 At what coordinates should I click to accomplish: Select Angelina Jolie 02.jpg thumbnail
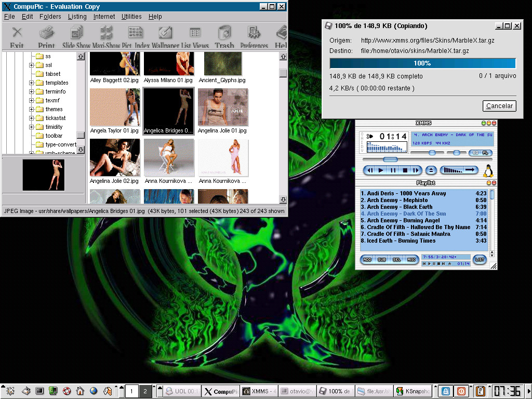point(115,157)
